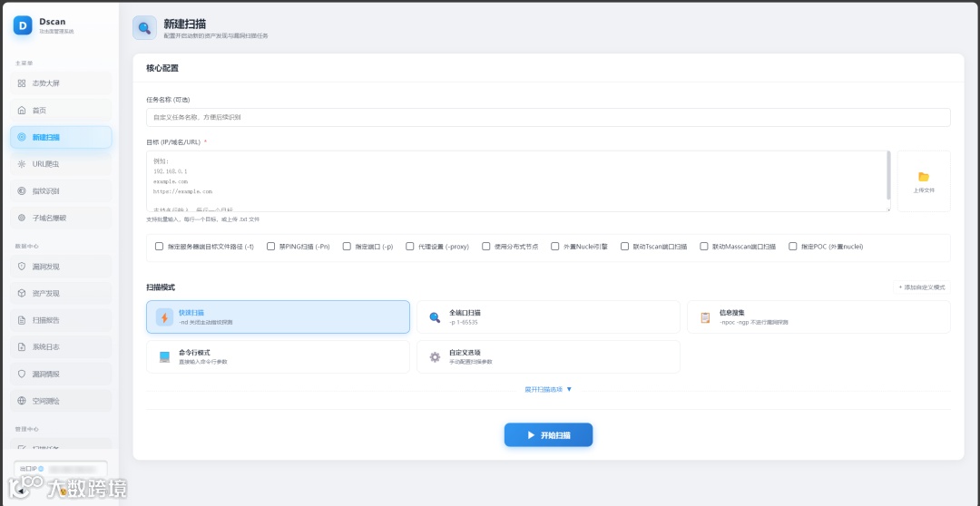Click the Dscan logo icon
Screen dimensions: 980x506
(x=23, y=25)
